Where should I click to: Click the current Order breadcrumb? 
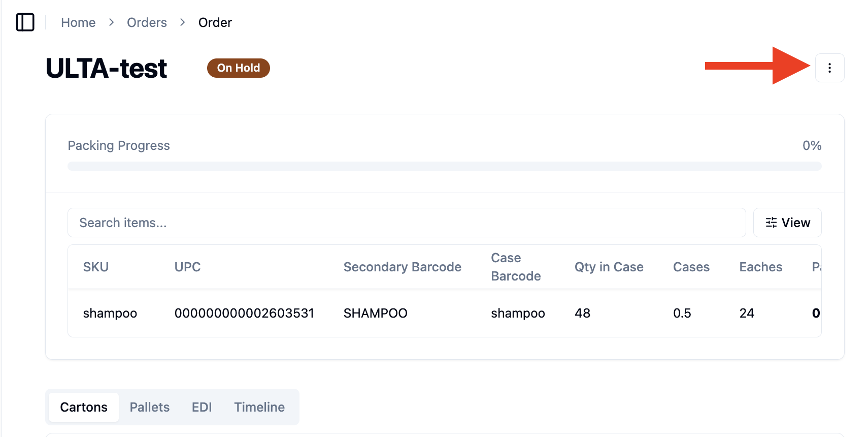(x=215, y=22)
